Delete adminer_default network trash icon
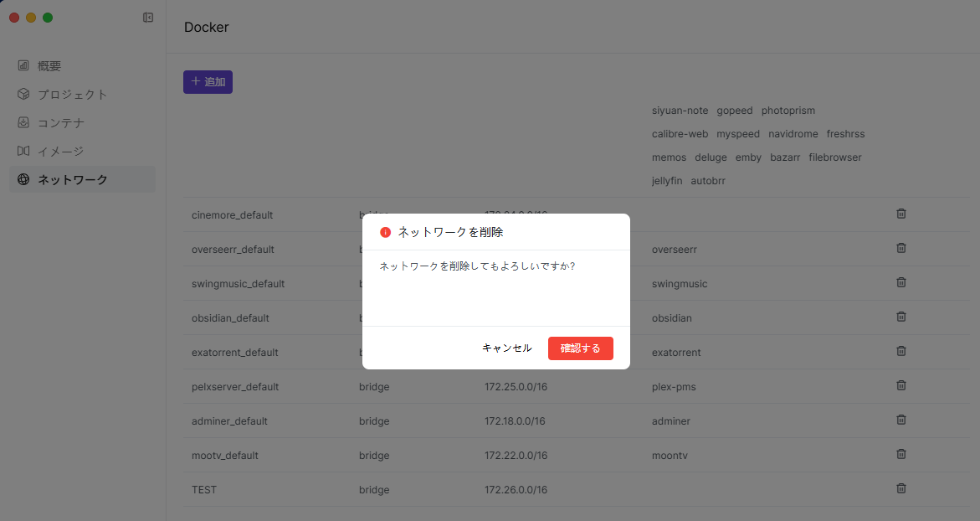Image resolution: width=980 pixels, height=521 pixels. 901,420
